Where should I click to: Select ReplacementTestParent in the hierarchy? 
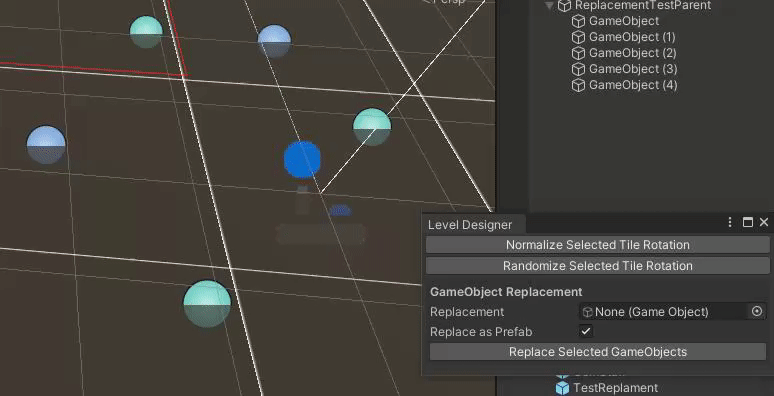coord(643,6)
